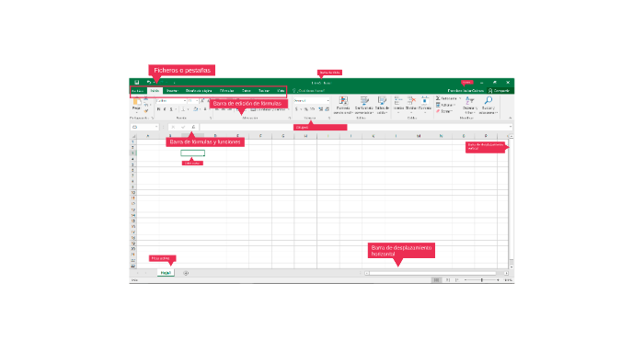The image size is (644, 362).
Task: Open the Revisar ribbon tab
Action: pos(264,91)
